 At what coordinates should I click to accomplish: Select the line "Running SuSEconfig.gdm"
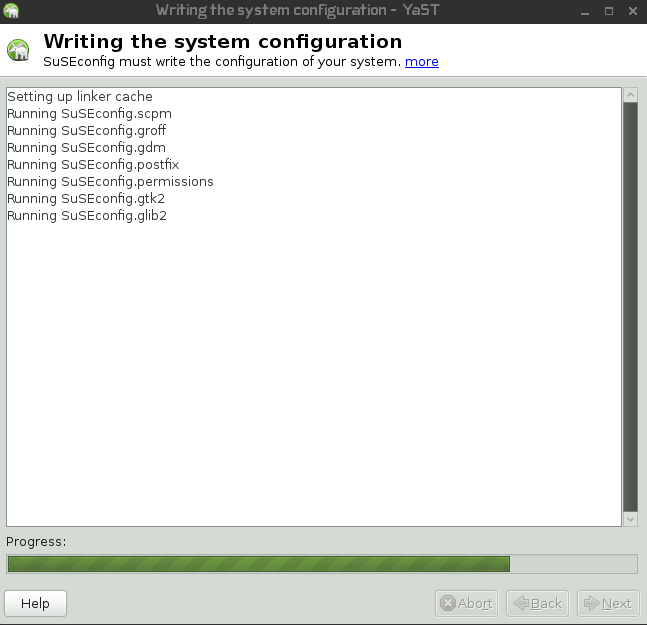[x=87, y=147]
